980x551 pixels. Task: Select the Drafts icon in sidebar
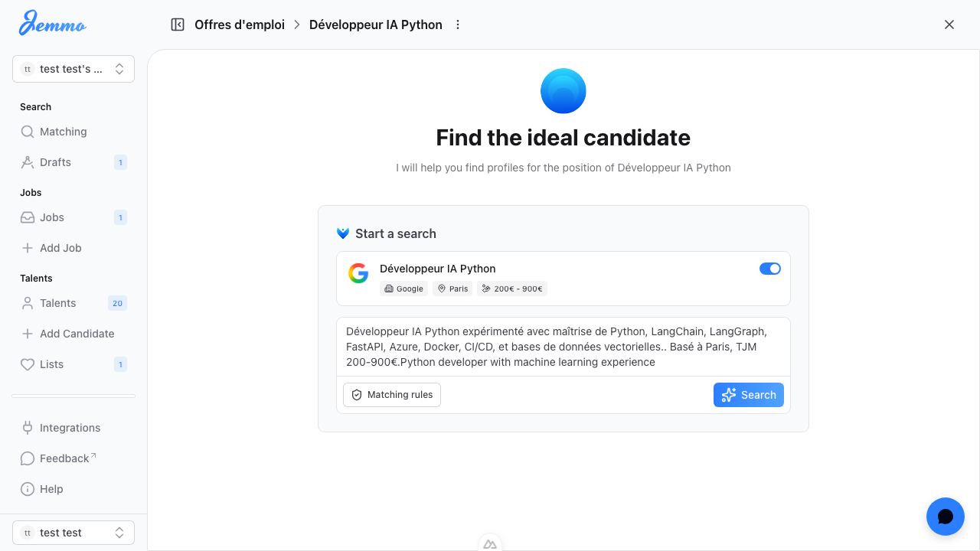click(27, 162)
